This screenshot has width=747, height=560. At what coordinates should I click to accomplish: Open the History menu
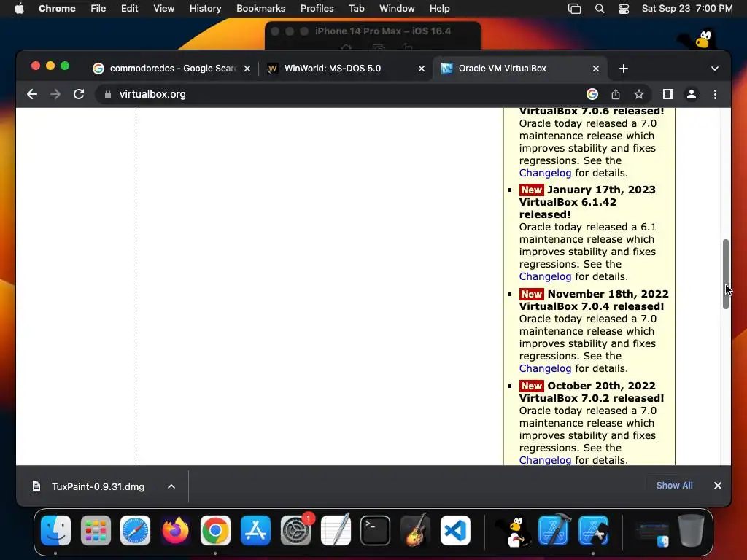click(x=205, y=9)
